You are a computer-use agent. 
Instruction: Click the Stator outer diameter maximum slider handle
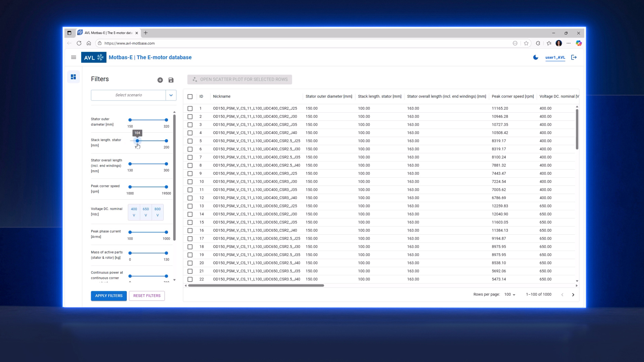[166, 120]
